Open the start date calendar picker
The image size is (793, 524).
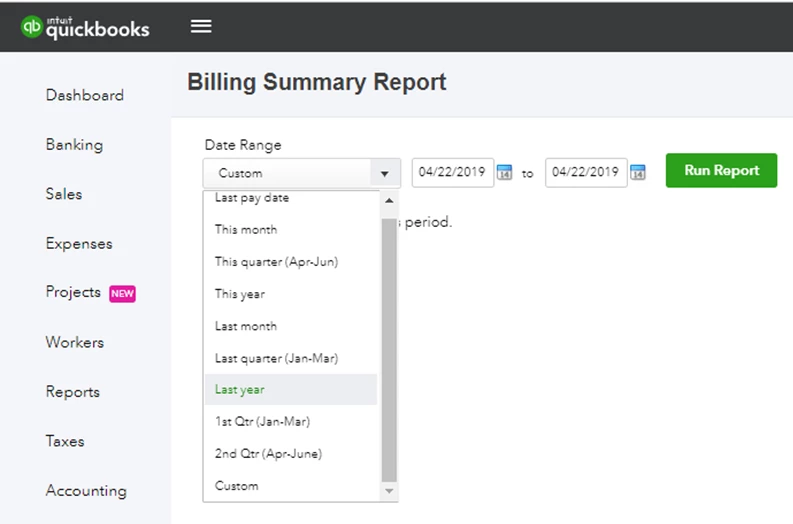click(504, 172)
